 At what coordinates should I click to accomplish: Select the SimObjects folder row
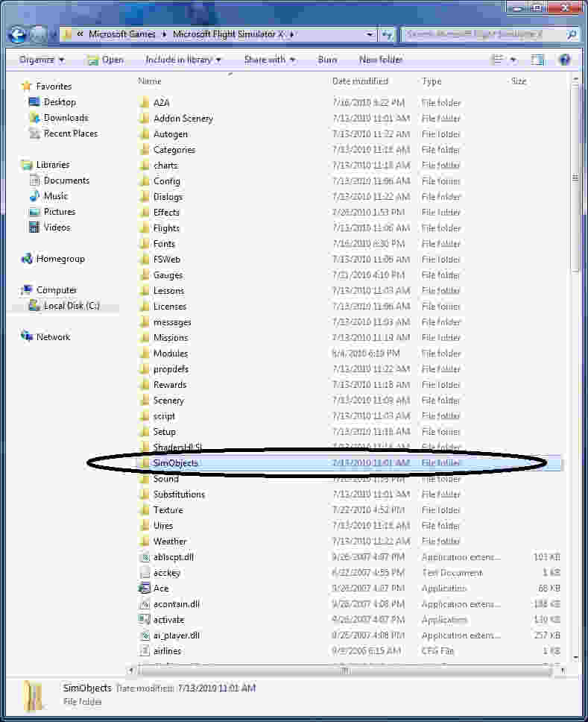pyautogui.click(x=350, y=462)
